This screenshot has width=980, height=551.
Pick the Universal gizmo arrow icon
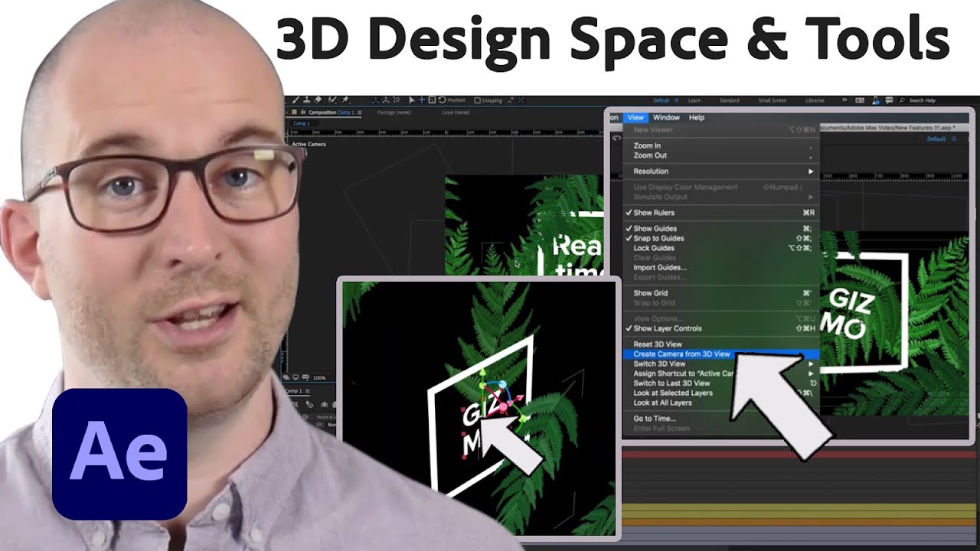[x=412, y=100]
